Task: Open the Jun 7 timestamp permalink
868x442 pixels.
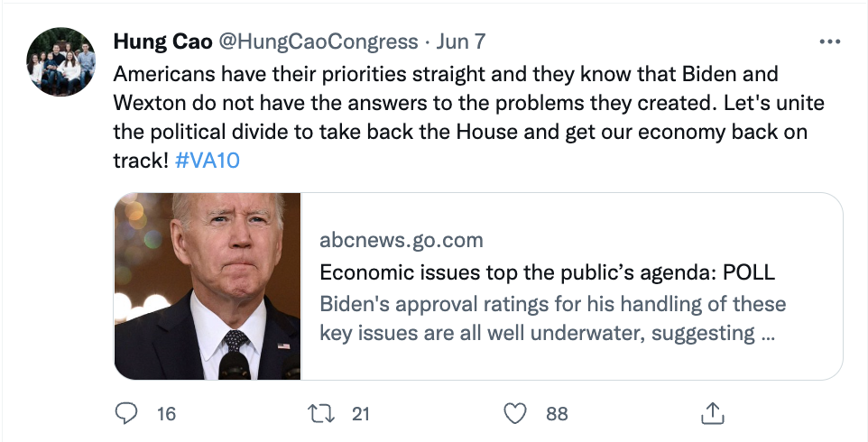Action: [460, 41]
